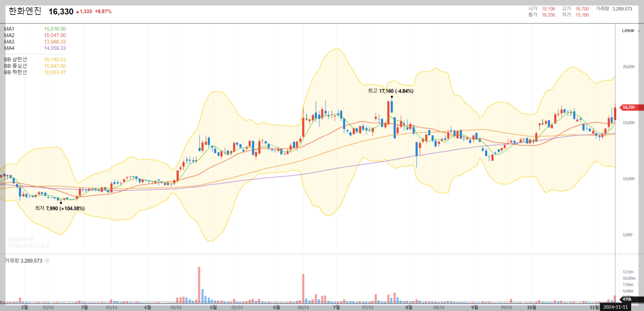The width and height of the screenshot is (644, 311).
Task: Select the MA3 legend entry
Action: [9, 42]
